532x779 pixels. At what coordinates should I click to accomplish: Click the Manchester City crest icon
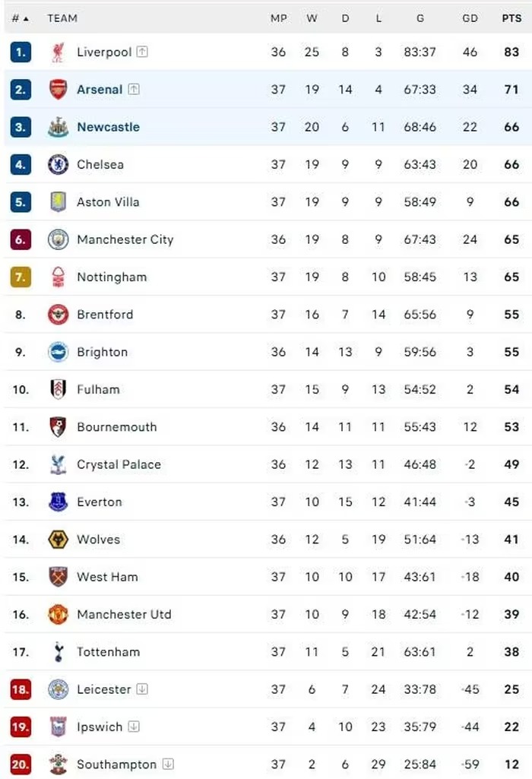tap(58, 239)
